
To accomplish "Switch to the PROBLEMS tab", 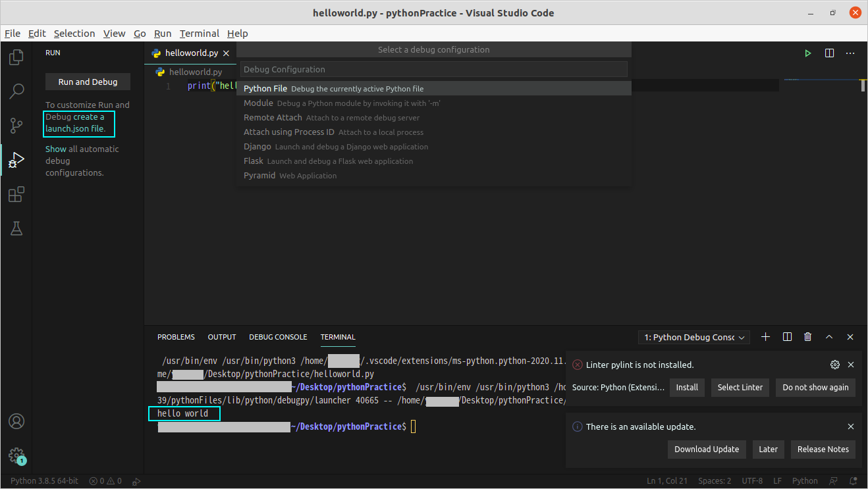I will [176, 337].
